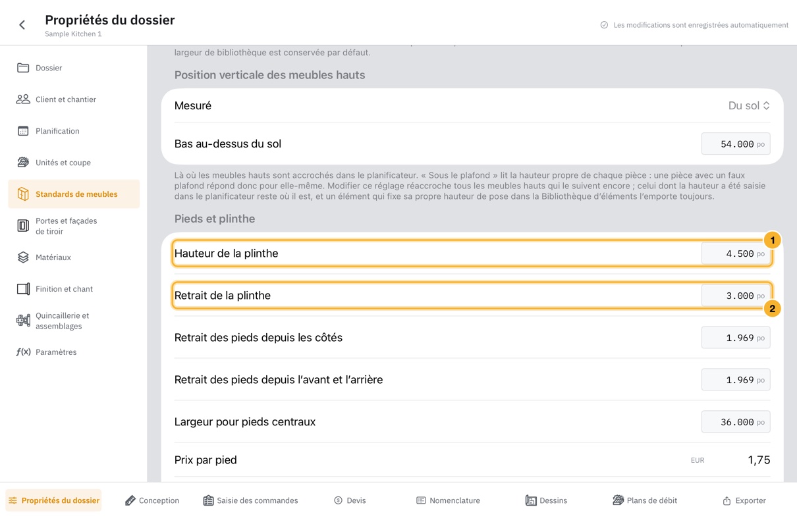Click the Conception pencil icon
Image resolution: width=797 pixels, height=532 pixels.
pos(130,500)
